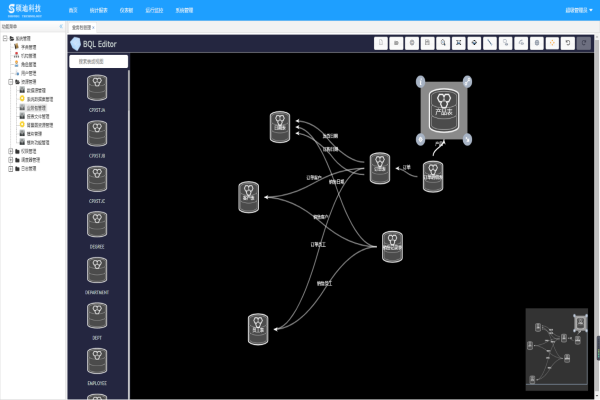Open 运行监控 in the top navigation
Image resolution: width=600 pixels, height=400 pixels.
(154, 10)
